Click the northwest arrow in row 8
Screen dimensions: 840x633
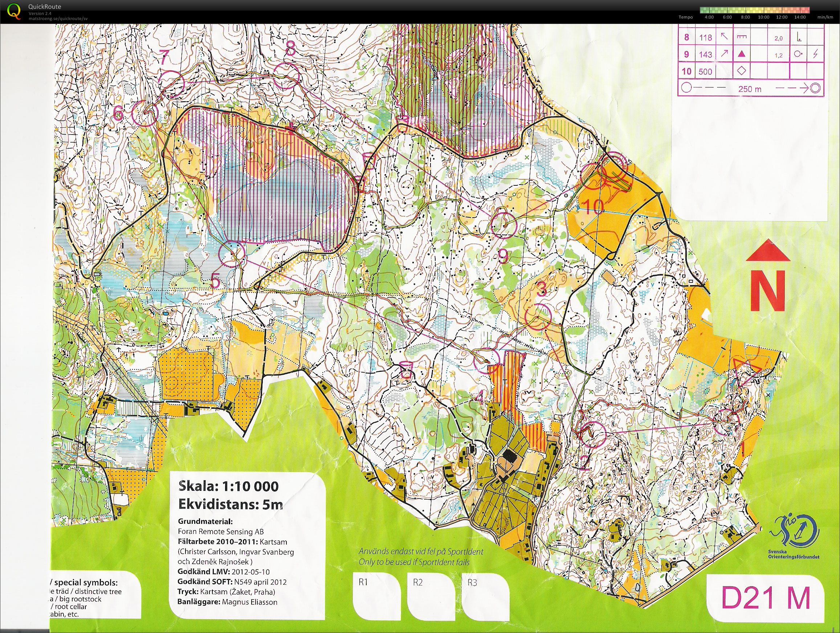click(724, 37)
